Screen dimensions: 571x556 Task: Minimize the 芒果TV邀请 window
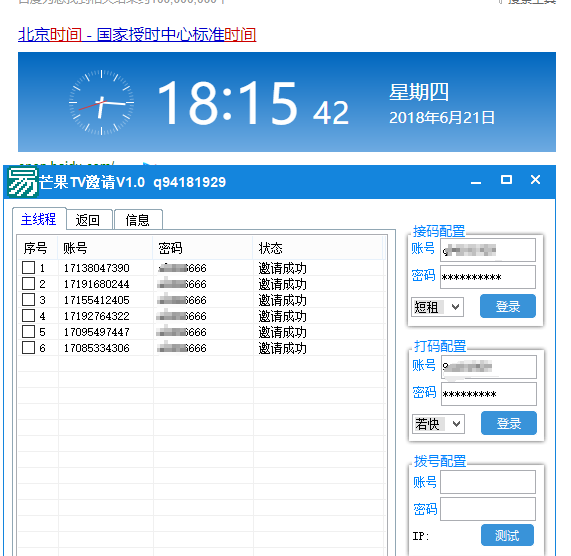coord(476,181)
